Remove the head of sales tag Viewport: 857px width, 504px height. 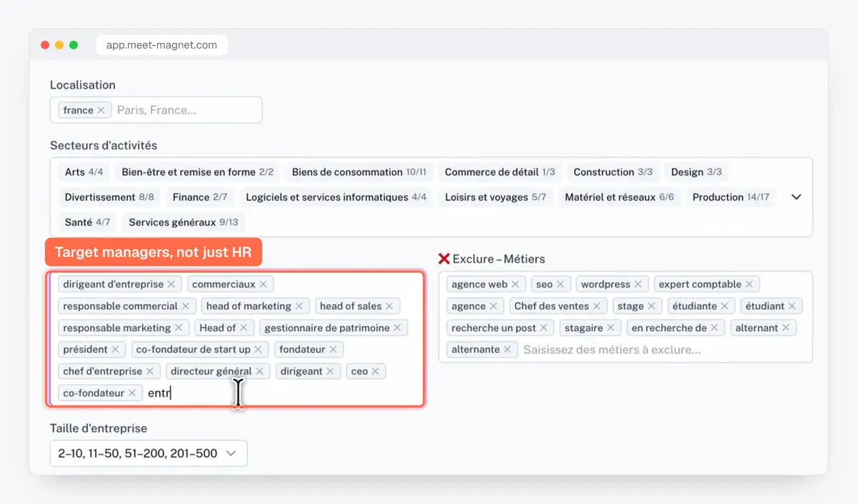pos(389,306)
